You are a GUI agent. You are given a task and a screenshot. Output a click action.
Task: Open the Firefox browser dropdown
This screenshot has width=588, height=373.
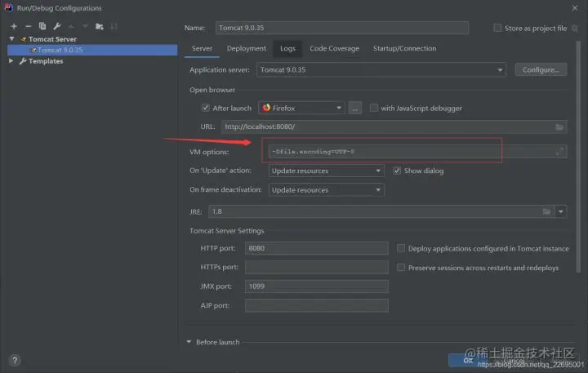point(301,108)
